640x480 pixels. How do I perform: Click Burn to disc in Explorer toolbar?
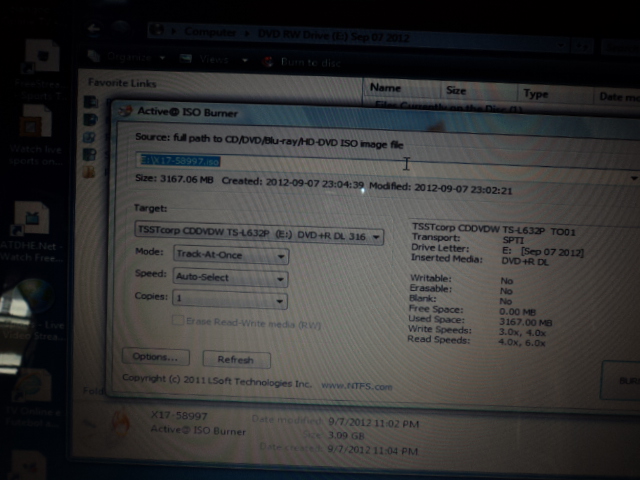click(x=311, y=62)
